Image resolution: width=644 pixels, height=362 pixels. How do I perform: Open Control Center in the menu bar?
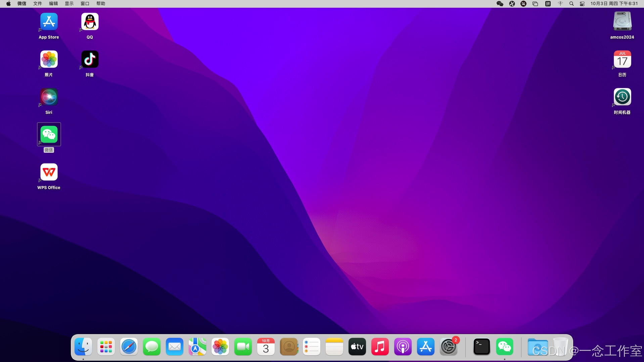click(x=582, y=4)
